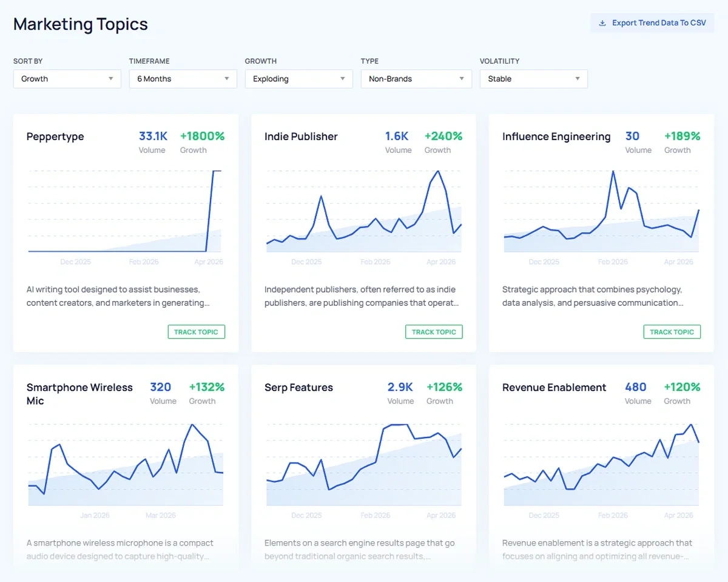Track the Serp Features topic

(x=434, y=580)
